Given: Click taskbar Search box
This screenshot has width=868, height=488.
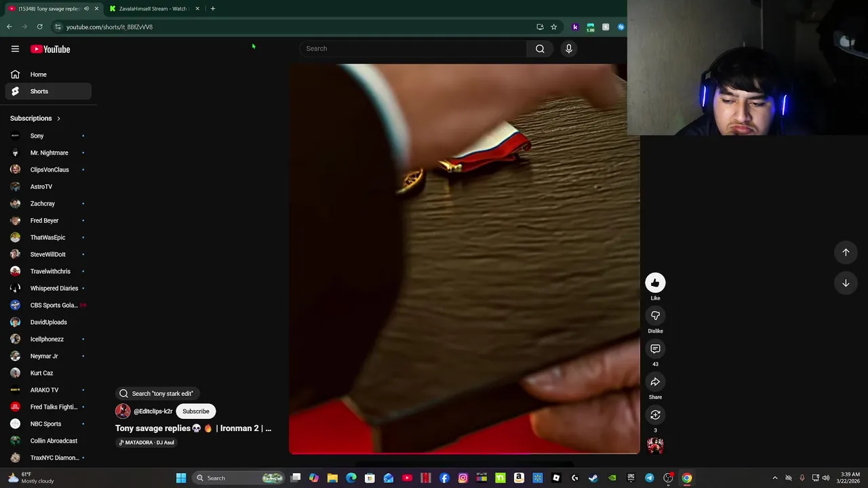Looking at the screenshot, I should click(x=237, y=479).
